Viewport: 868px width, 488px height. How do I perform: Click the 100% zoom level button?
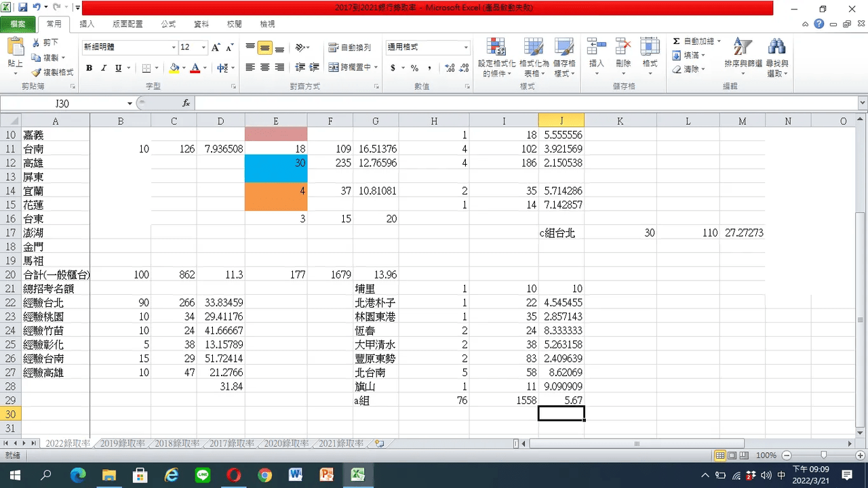(x=766, y=455)
